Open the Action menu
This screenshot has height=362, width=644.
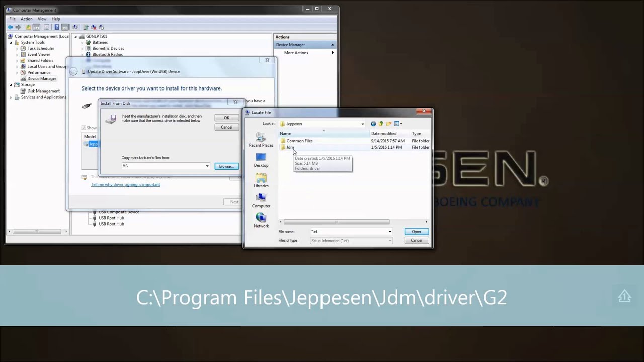tap(26, 19)
